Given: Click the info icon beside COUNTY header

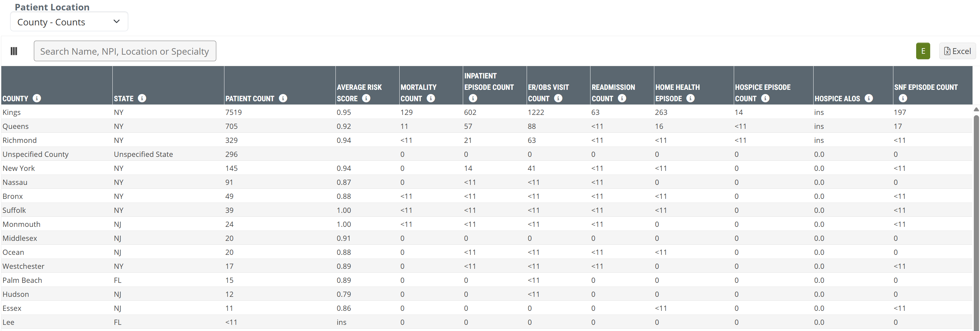Looking at the screenshot, I should (x=37, y=98).
